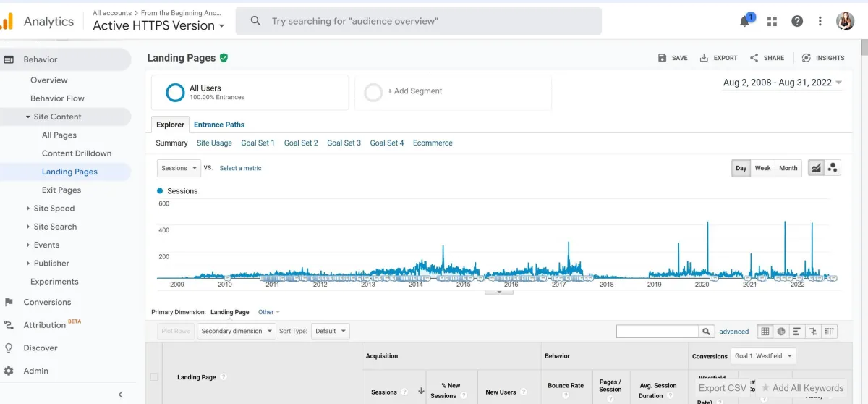The width and height of the screenshot is (868, 404).
Task: Switch to motion chart view
Action: (x=833, y=168)
